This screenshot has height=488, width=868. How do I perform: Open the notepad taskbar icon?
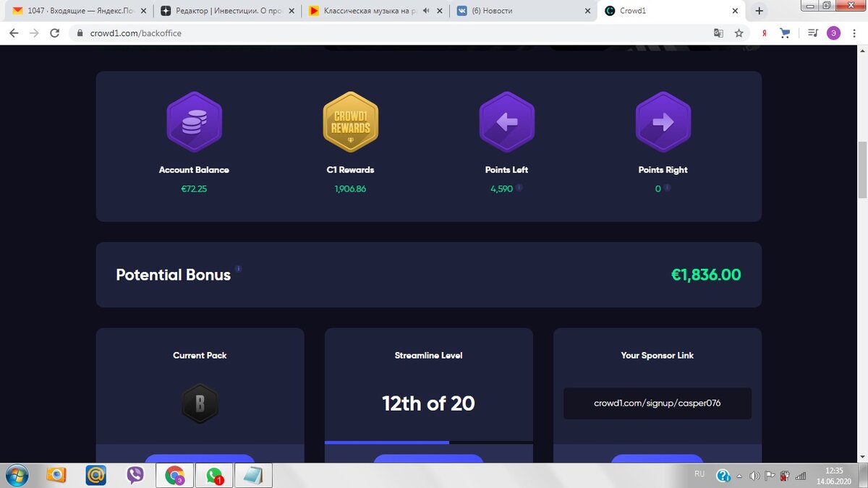(x=253, y=475)
